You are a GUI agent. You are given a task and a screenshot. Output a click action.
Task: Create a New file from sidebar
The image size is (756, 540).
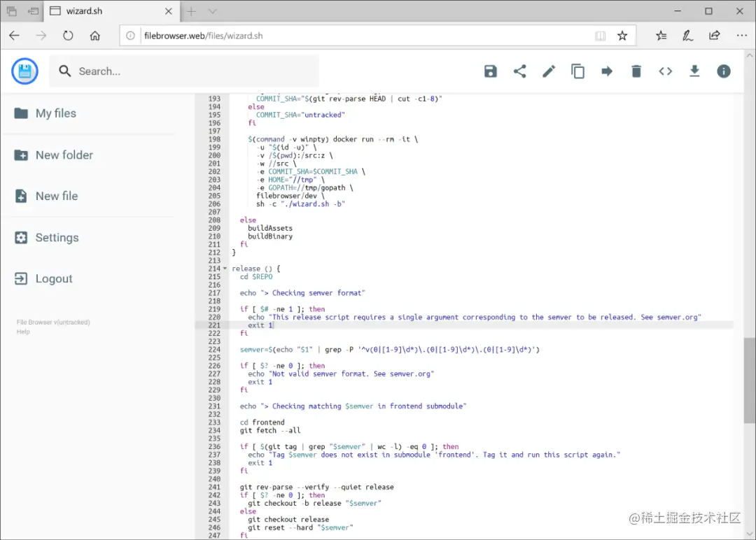(x=46, y=196)
